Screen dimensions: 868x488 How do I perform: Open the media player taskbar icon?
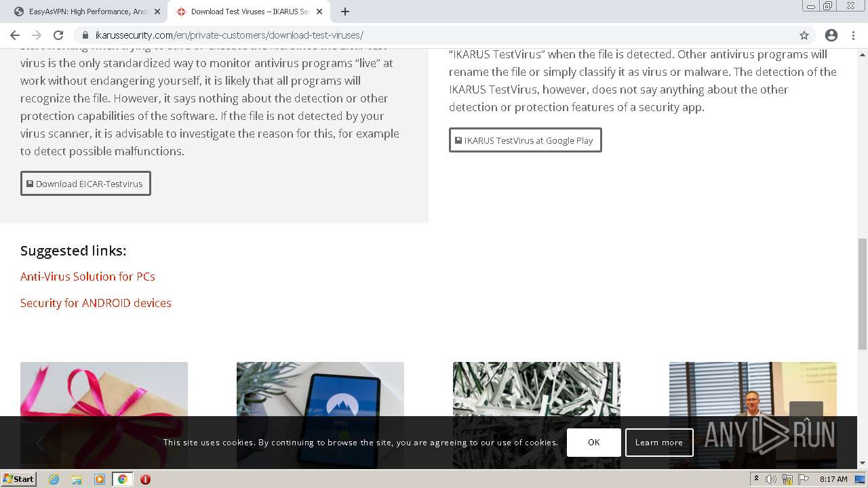click(99, 479)
